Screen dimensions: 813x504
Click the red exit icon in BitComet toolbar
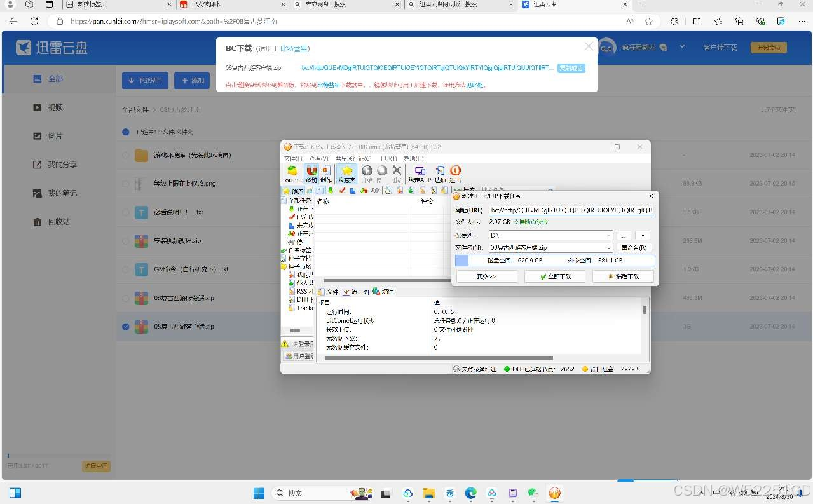point(455,174)
